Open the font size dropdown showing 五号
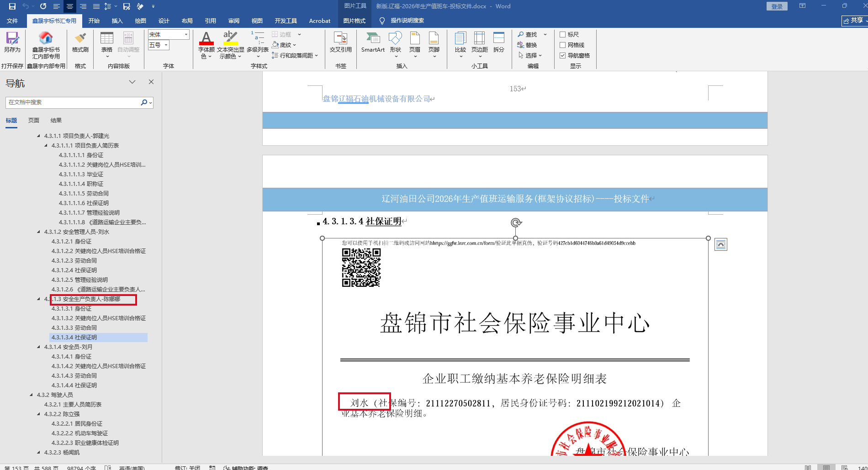This screenshot has width=868, height=470. coord(166,45)
